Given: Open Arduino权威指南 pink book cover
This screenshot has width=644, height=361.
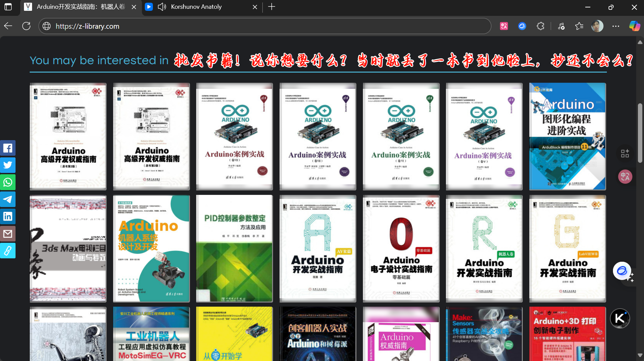Looking at the screenshot, I should click(x=401, y=334).
